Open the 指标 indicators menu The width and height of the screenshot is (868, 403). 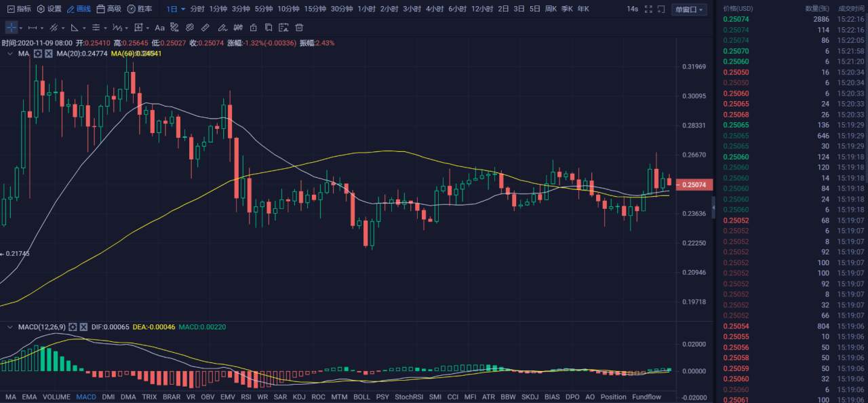[19, 9]
